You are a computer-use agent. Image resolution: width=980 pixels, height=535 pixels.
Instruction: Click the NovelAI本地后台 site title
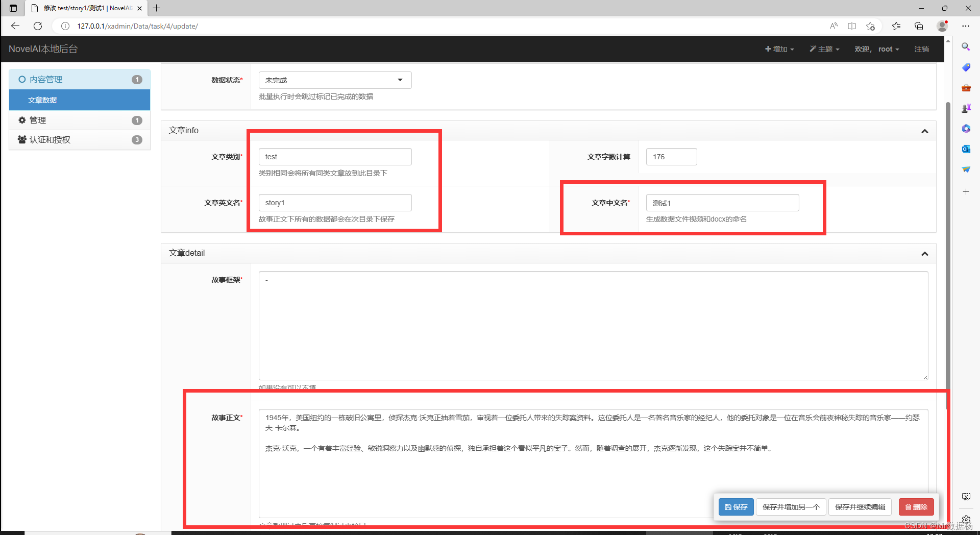(x=43, y=49)
